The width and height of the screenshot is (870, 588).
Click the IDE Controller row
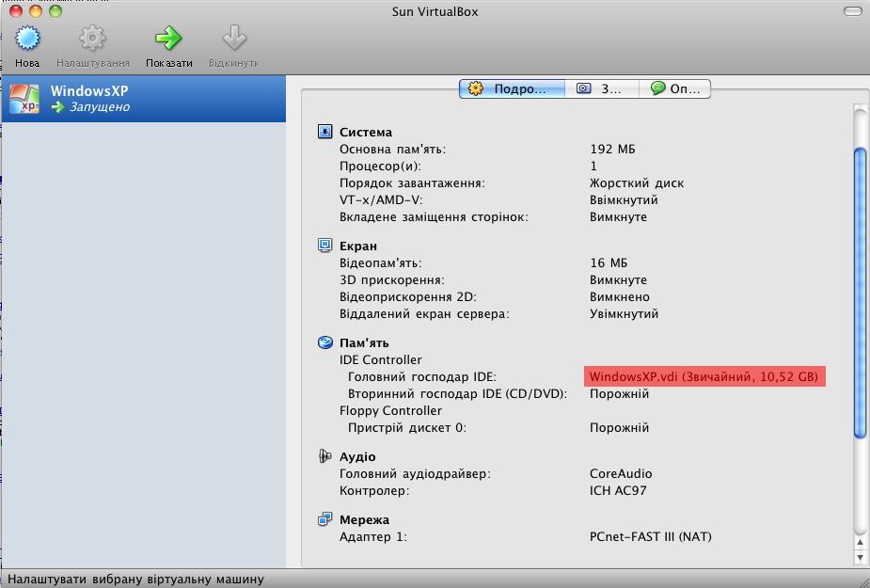point(381,359)
